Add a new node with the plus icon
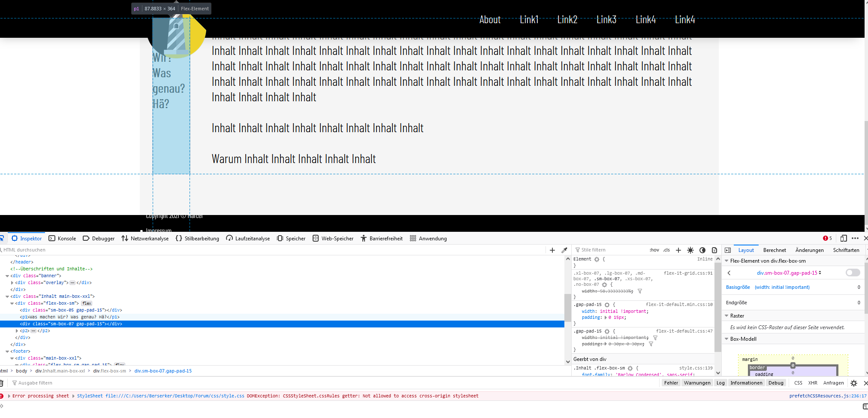The image size is (868, 418). point(552,250)
